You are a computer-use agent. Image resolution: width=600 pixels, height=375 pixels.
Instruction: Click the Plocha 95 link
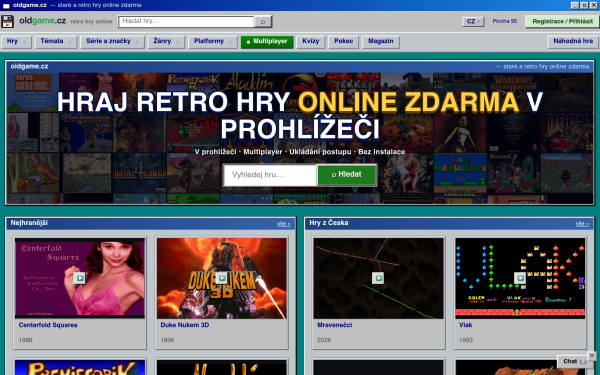[504, 21]
